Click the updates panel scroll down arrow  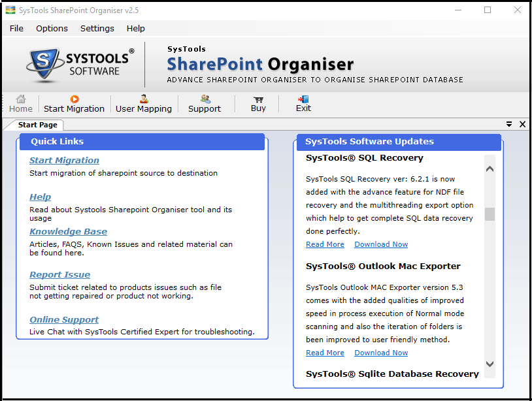pos(490,364)
